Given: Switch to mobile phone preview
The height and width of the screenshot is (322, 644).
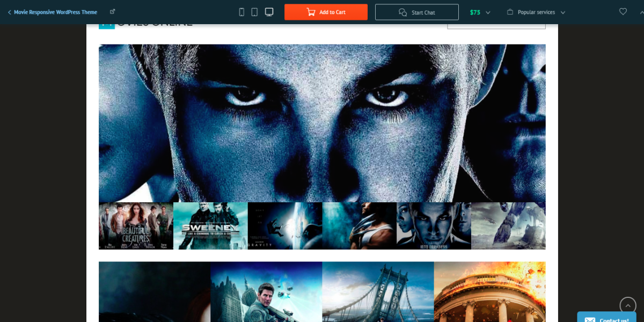Looking at the screenshot, I should 241,12.
